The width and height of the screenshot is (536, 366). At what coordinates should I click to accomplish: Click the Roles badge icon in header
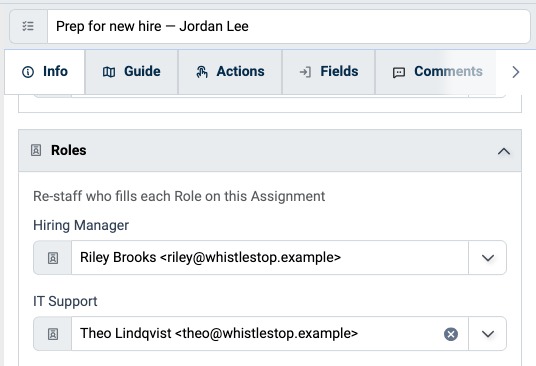point(36,150)
